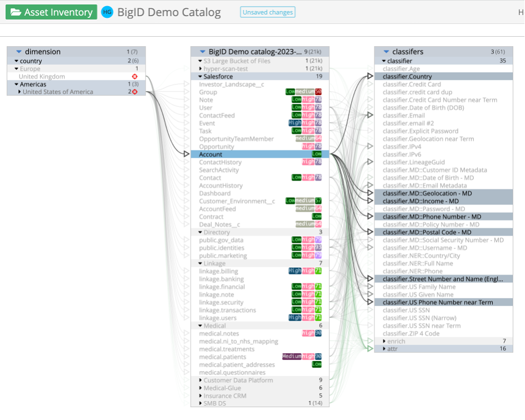Expand the Customer Data Platform group
The image size is (525, 420).
point(200,380)
